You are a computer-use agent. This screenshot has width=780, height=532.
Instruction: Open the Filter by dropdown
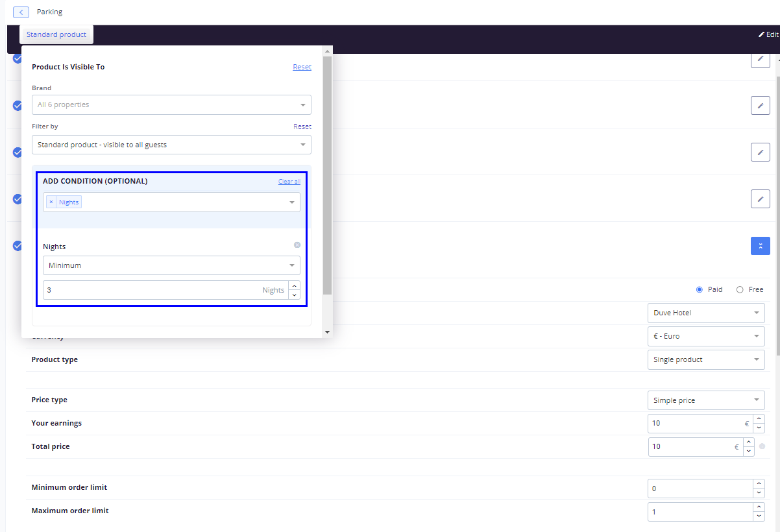click(171, 145)
